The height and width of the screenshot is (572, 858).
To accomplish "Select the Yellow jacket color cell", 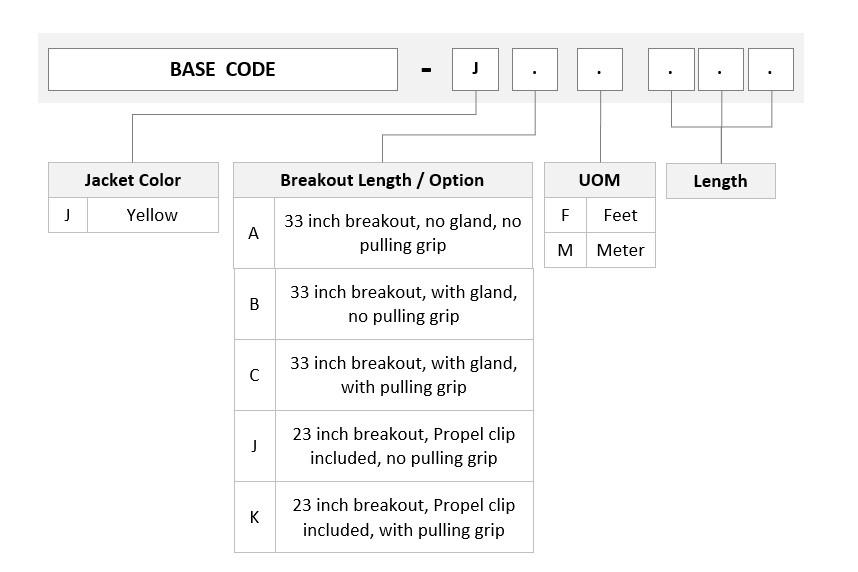I will pos(153,215).
